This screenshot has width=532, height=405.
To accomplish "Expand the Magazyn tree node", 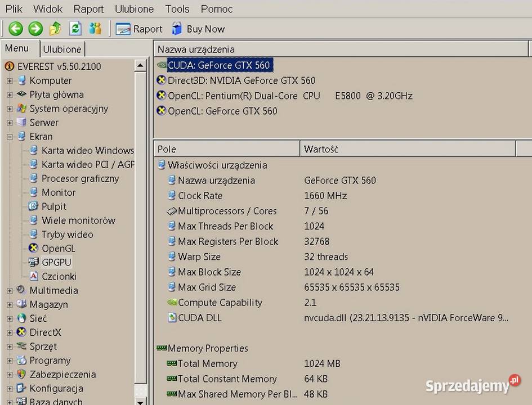I will coord(10,305).
